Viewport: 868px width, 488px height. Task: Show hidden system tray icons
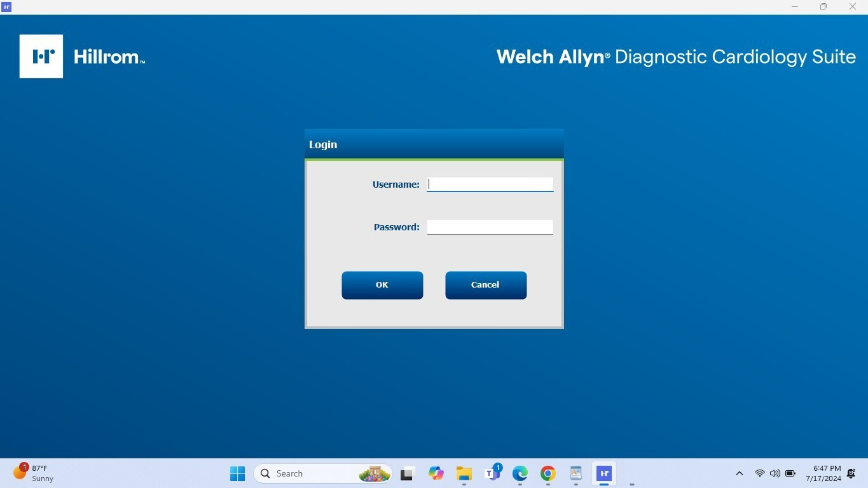click(x=739, y=473)
